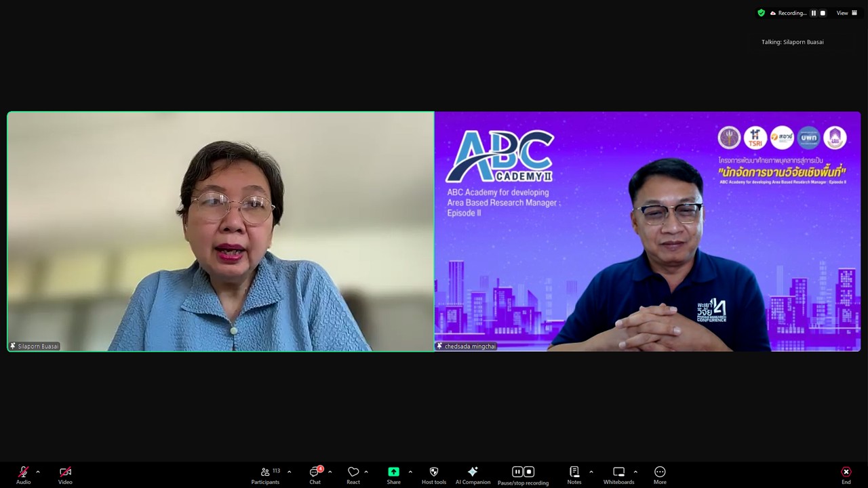
Task: Select Silaporn Buasai's video tile
Action: 220,231
